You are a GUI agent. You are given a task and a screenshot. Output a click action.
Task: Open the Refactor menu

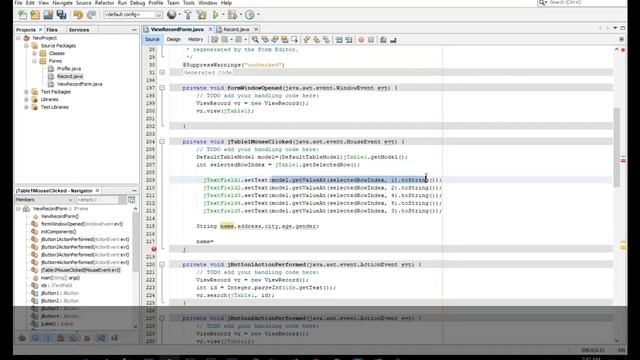[x=104, y=3]
